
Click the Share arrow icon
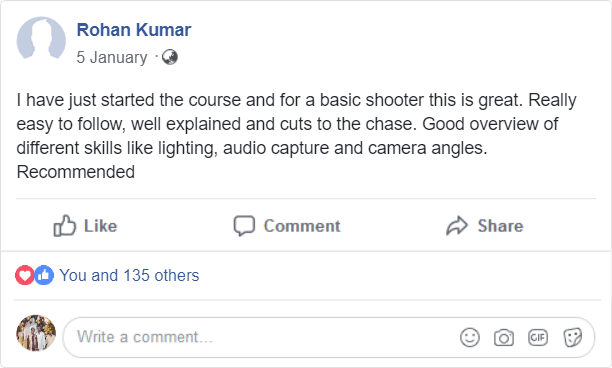point(457,226)
